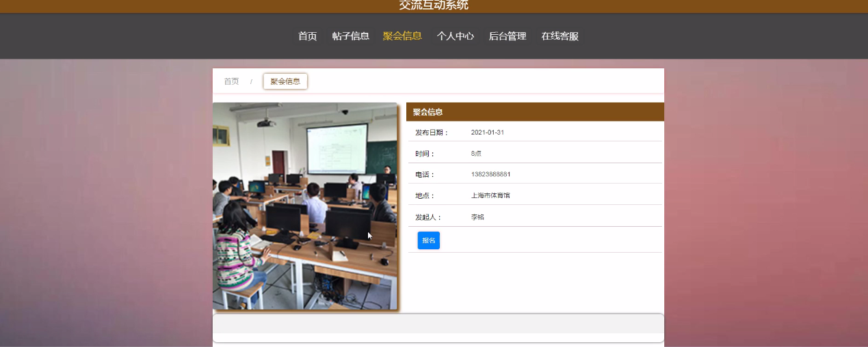Click the brown 聚会信息 panel header

pyautogui.click(x=535, y=112)
